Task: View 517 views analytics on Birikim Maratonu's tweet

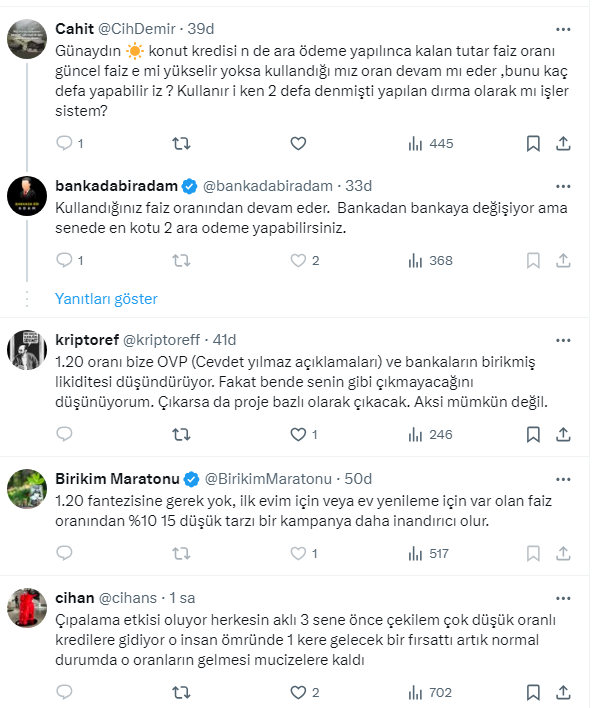Action: click(x=430, y=553)
